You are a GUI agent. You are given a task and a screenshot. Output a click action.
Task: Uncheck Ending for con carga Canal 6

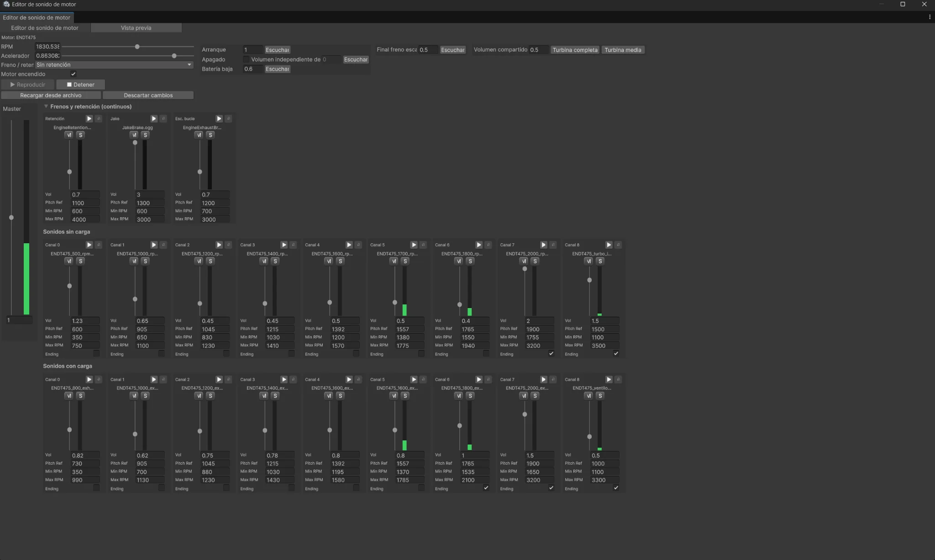tap(486, 488)
